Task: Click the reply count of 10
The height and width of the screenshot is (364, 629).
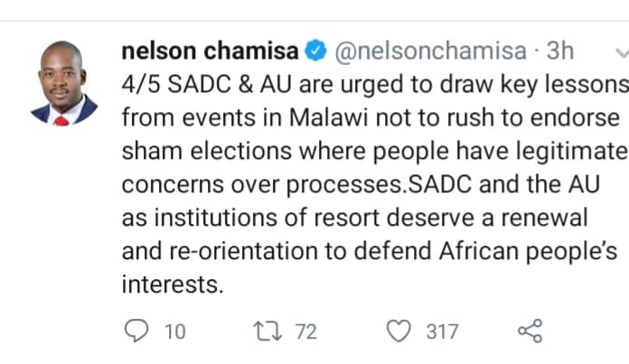Action: 174,332
